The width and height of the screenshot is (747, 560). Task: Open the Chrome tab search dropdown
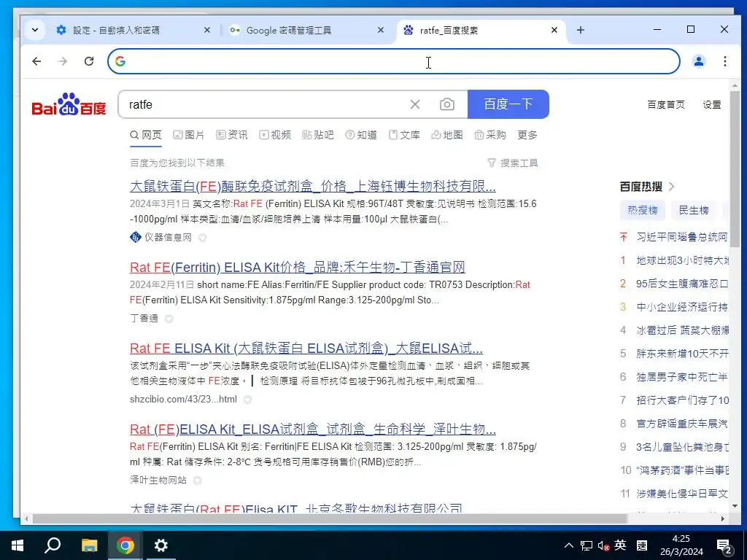pos(35,30)
